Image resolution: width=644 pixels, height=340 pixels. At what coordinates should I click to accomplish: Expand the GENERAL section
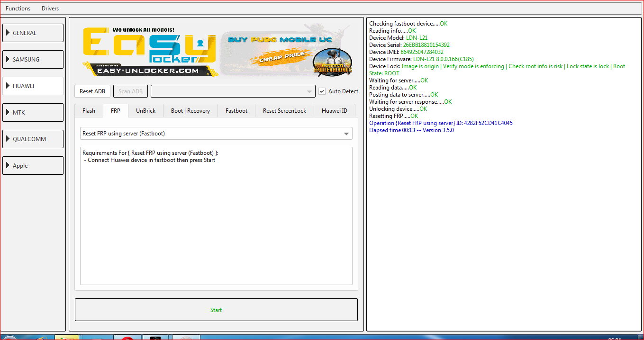(33, 33)
